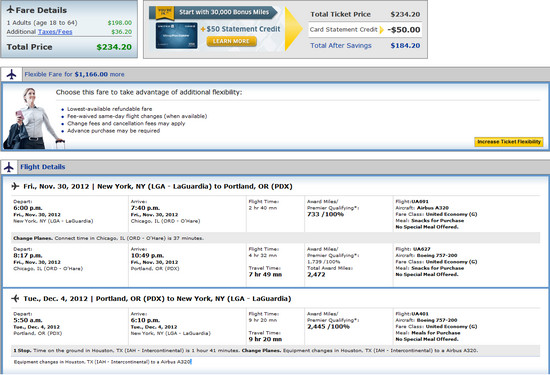Click the airplane icon beside Fare Details
Image resolution: width=550 pixels, height=375 pixels.
11,10
